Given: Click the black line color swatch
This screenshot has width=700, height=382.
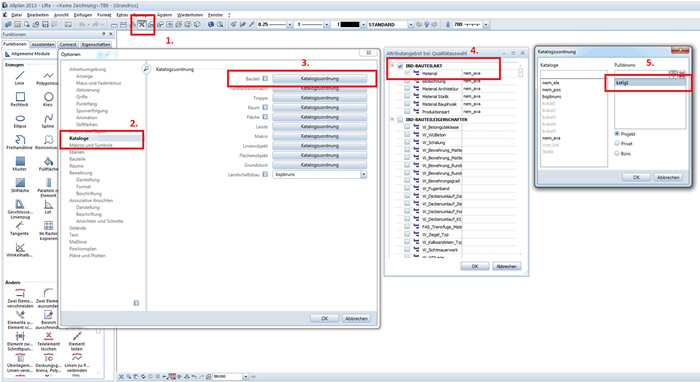Looking at the screenshot, I should 350,25.
